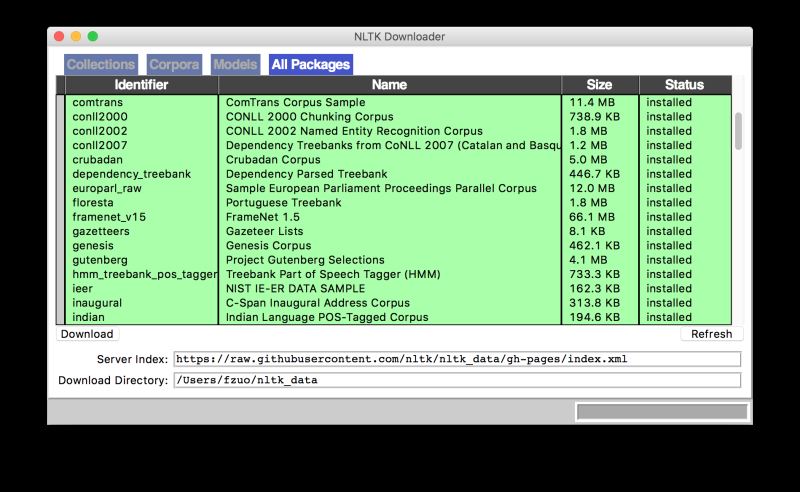Click the 738.9 KB size cell
The image size is (800, 492).
click(595, 116)
